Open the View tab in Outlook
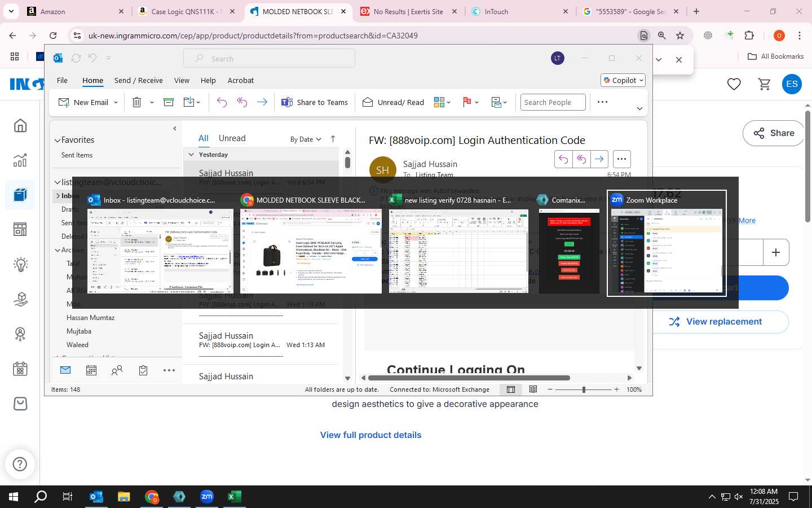812x508 pixels. pos(182,80)
